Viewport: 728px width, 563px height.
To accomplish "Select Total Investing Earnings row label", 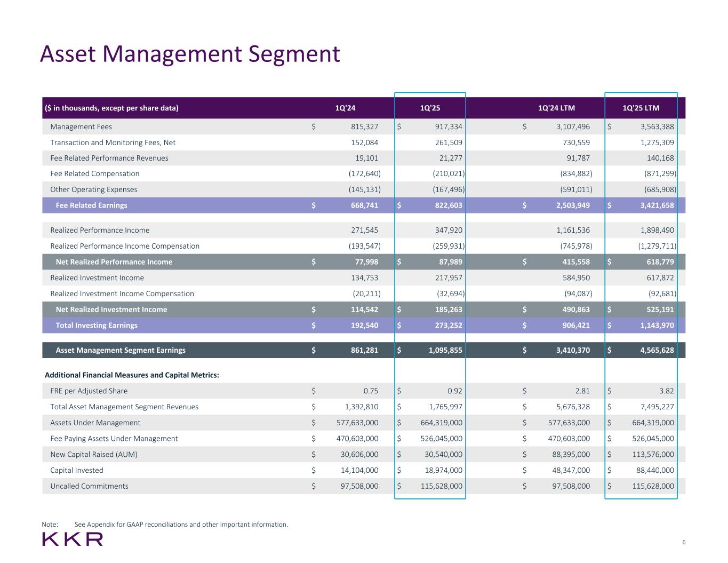I will click(97, 326).
